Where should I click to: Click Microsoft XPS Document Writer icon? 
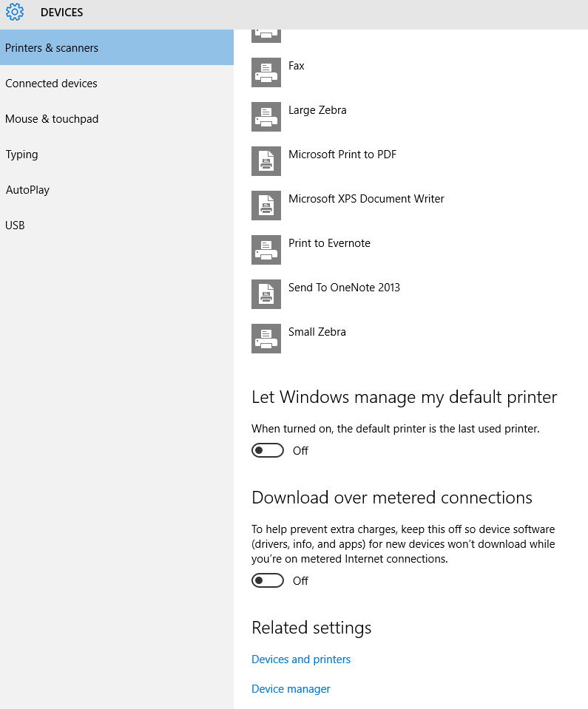pos(266,206)
